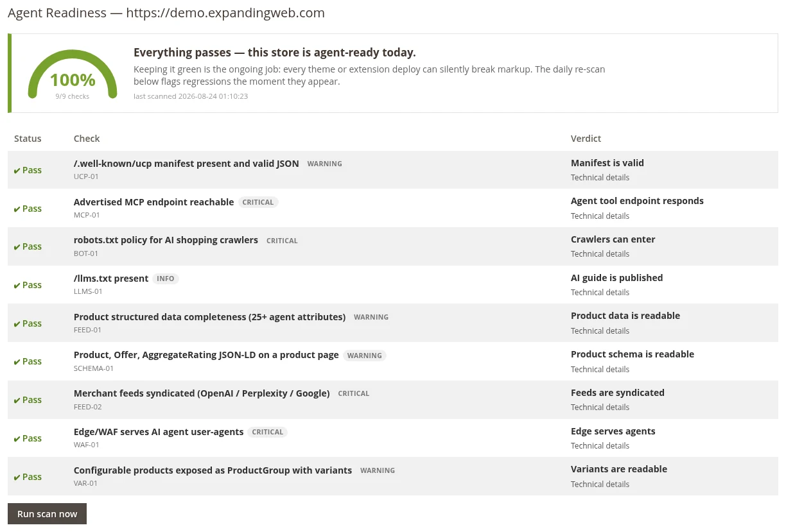
Task: Open Technical details for Variants are readable
Action: click(x=600, y=485)
